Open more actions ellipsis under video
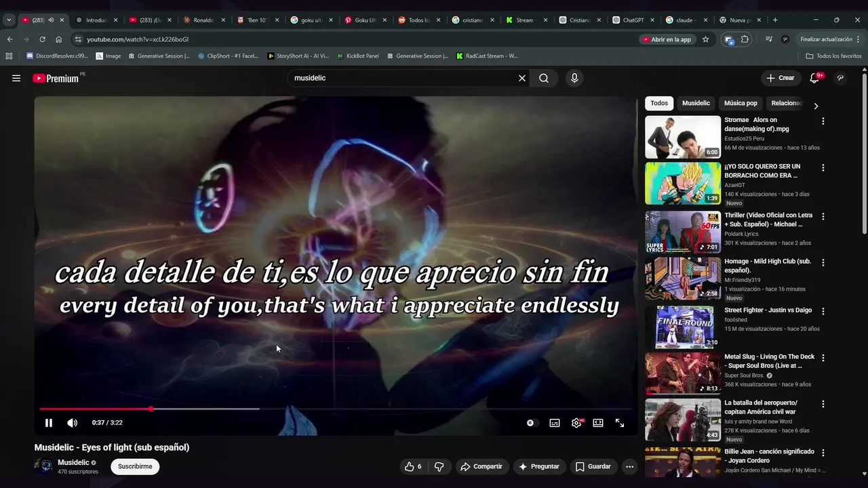 pyautogui.click(x=629, y=466)
